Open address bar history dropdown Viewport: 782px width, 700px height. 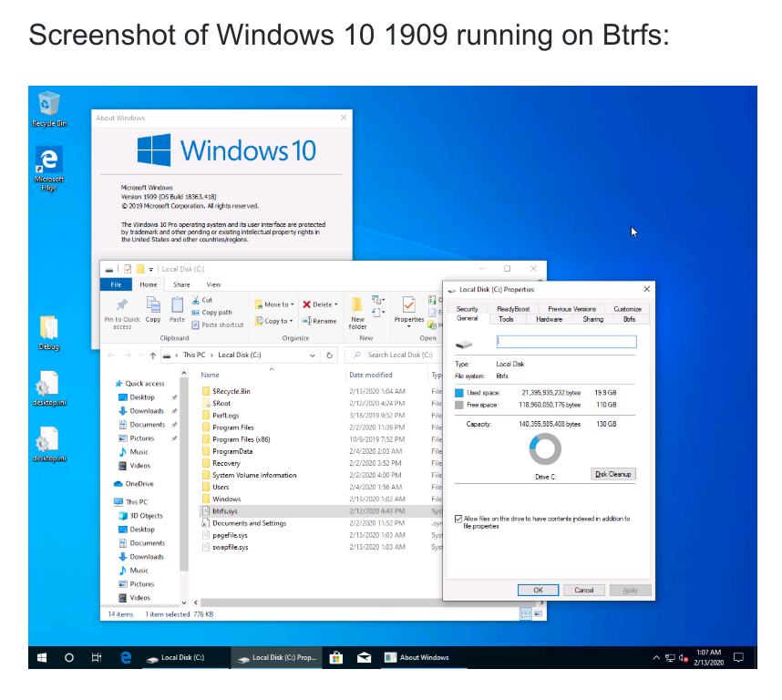(x=313, y=355)
